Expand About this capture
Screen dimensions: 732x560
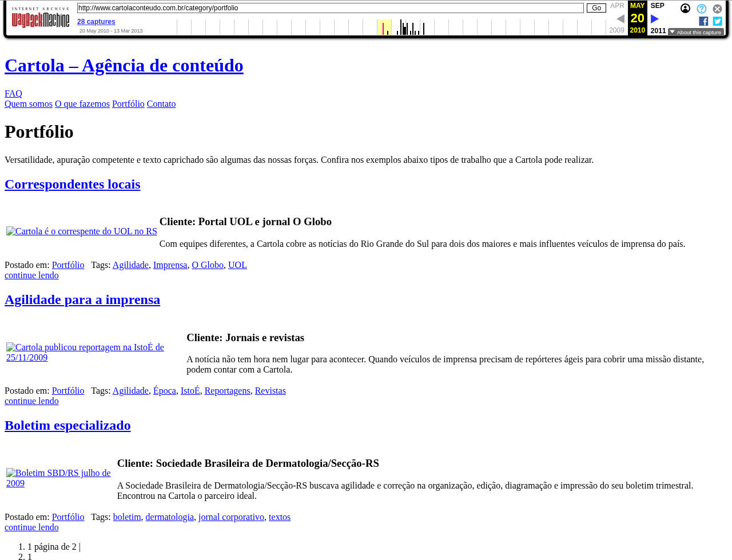(x=695, y=33)
